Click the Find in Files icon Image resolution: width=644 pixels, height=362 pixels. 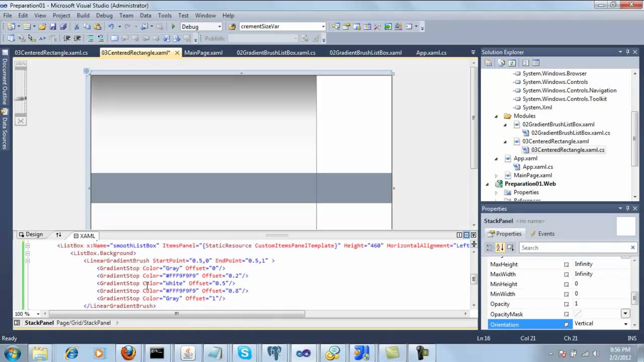click(x=232, y=27)
